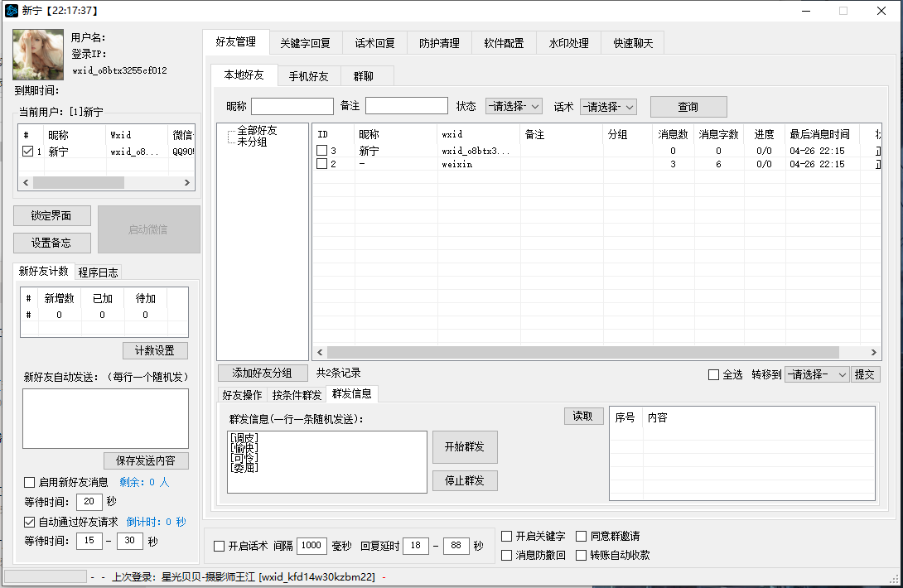The height and width of the screenshot is (588, 903).
Task: Click the 提交 button
Action: coord(864,375)
